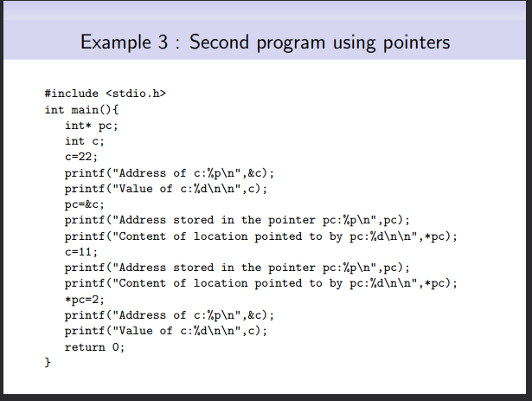532x401 pixels.
Task: Click the 'Address of c' printf following *pc=2
Action: [x=170, y=315]
